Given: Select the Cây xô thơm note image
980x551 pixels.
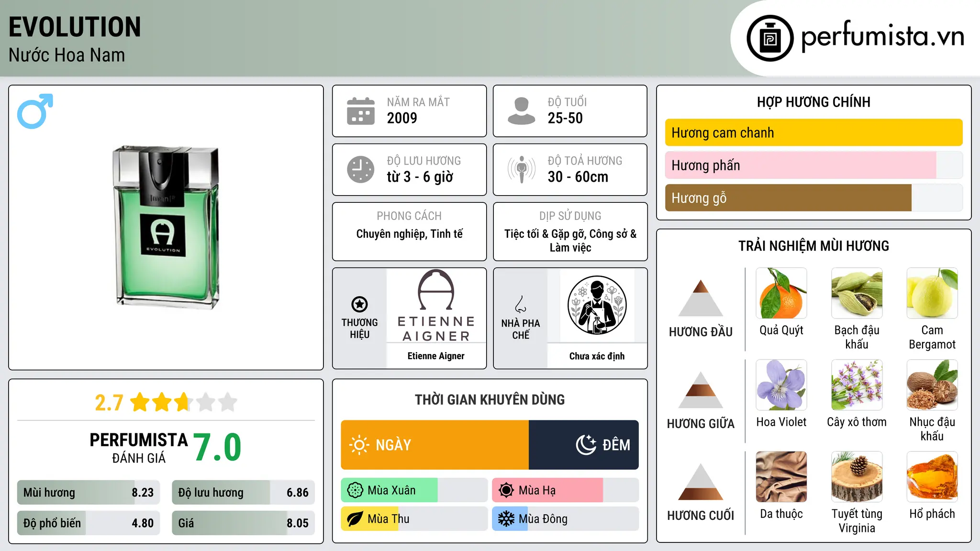Looking at the screenshot, I should (857, 385).
